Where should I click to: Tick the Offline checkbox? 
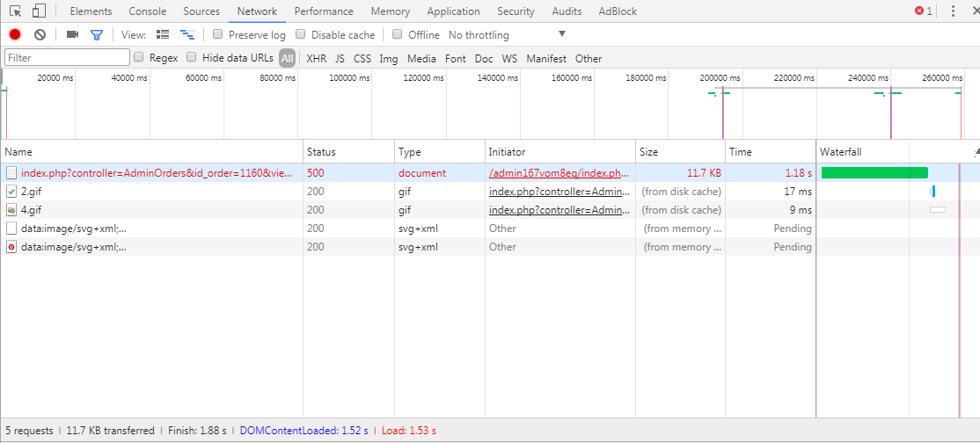[x=398, y=35]
